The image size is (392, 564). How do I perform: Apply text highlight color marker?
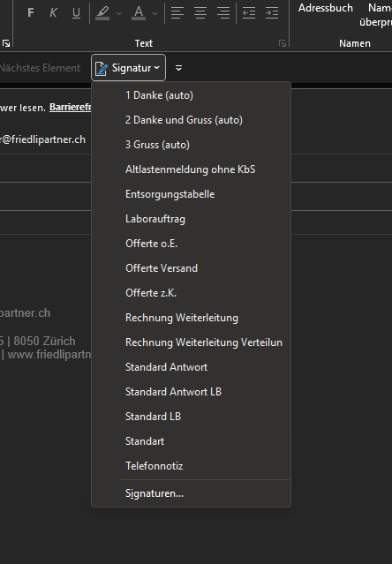[x=102, y=13]
